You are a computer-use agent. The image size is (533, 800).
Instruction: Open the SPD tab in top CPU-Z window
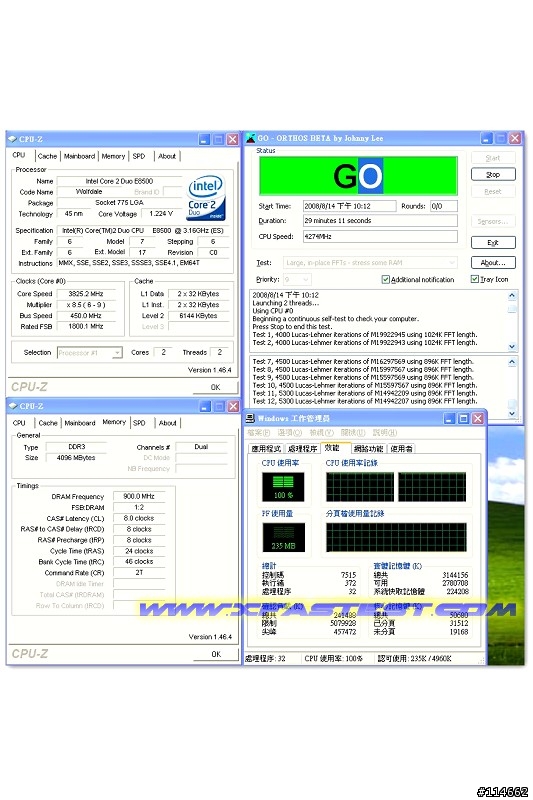pos(139,156)
